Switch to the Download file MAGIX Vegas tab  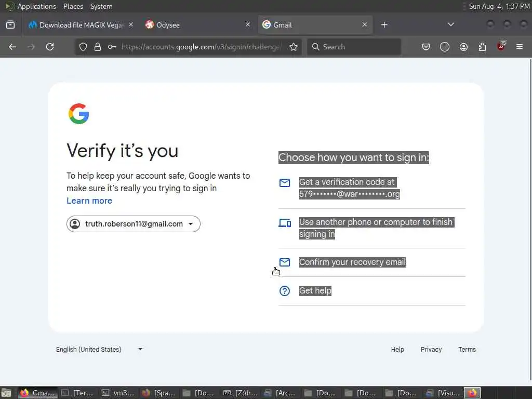pyautogui.click(x=81, y=25)
